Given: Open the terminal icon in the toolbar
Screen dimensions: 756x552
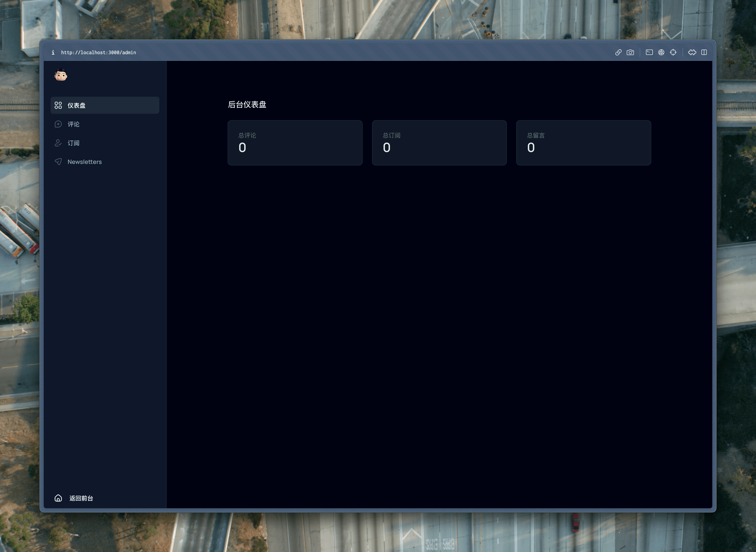Looking at the screenshot, I should [x=649, y=53].
